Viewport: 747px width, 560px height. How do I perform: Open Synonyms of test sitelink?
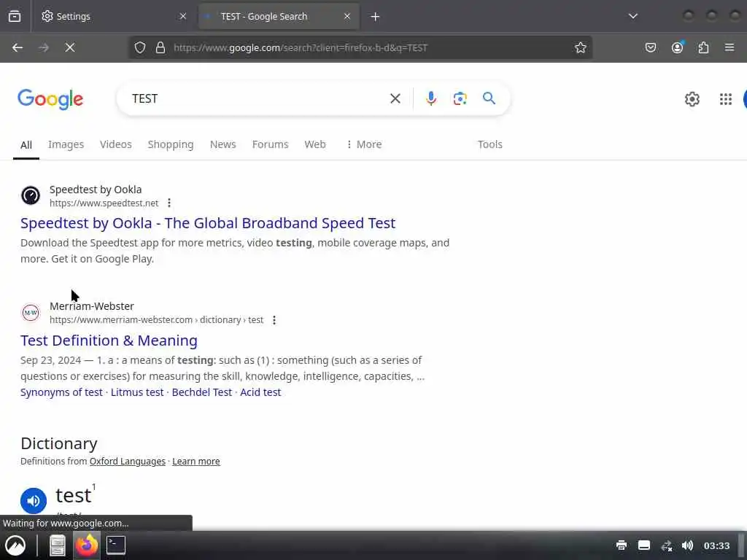click(x=61, y=392)
